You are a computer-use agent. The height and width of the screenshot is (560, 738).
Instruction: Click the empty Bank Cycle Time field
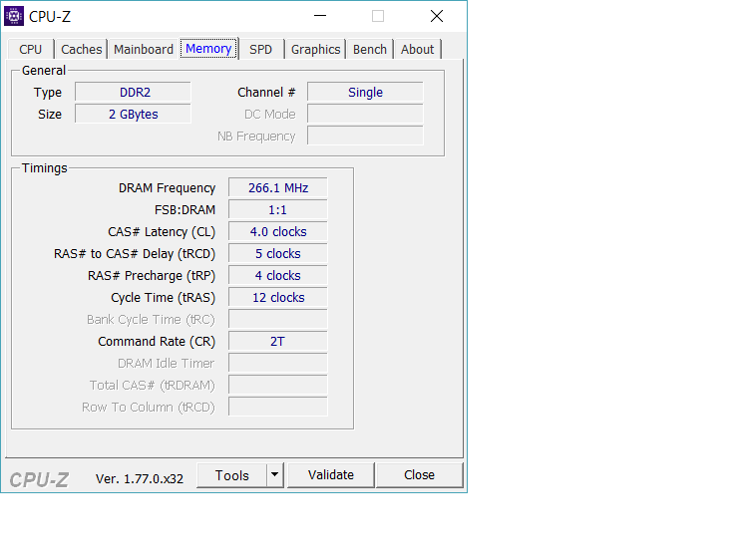[278, 319]
